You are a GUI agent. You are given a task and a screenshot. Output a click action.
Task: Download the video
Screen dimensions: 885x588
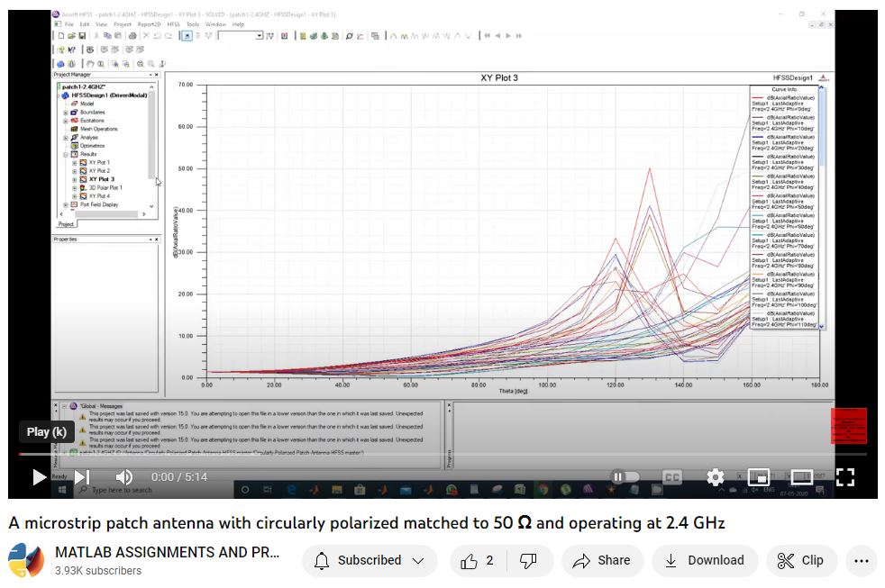pyautogui.click(x=706, y=560)
